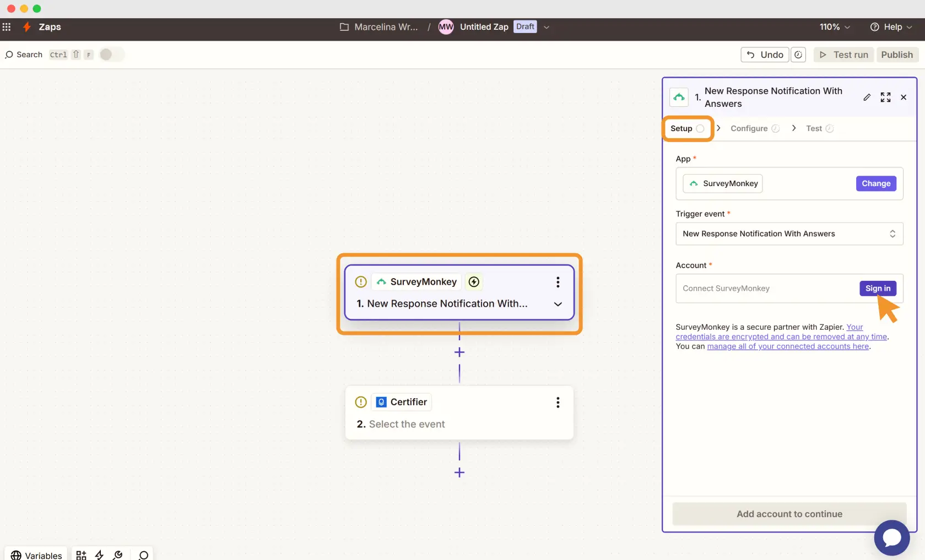Switch to the Test tab
925x560 pixels.
coord(819,128)
